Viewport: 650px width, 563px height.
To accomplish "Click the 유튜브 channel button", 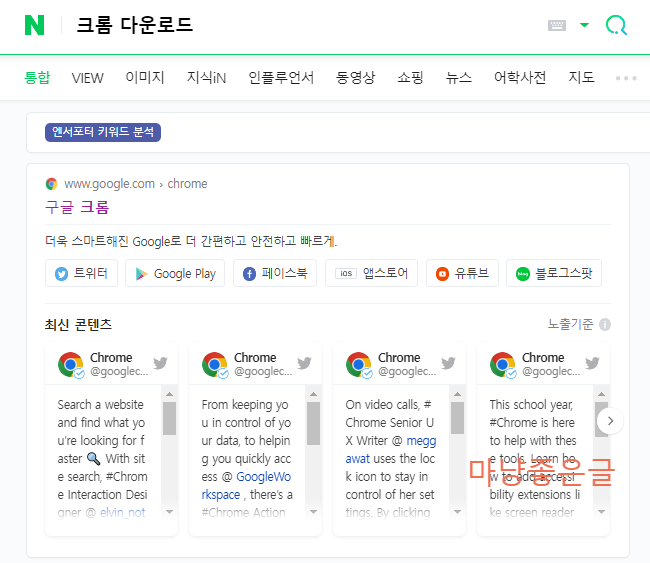I will (x=462, y=273).
